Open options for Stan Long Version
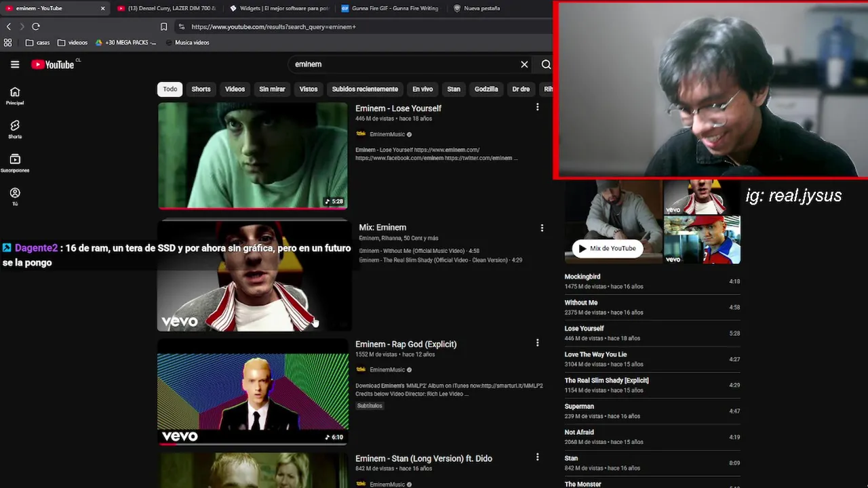This screenshot has width=868, height=488. (537, 457)
